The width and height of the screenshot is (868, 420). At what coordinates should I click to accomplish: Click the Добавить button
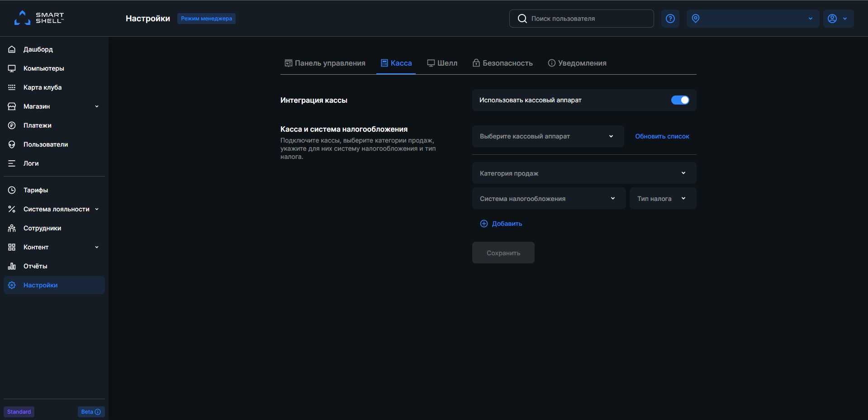[501, 224]
